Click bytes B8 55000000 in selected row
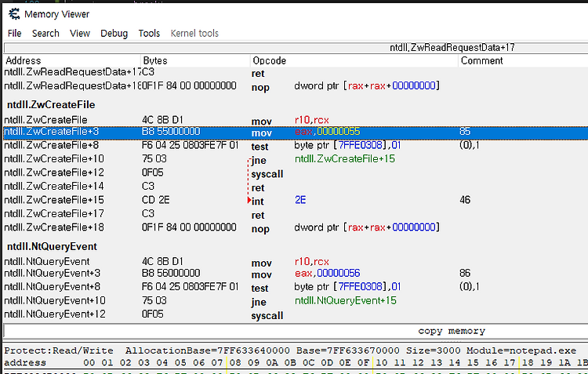Screen dimensions: 588x374 coord(171,132)
